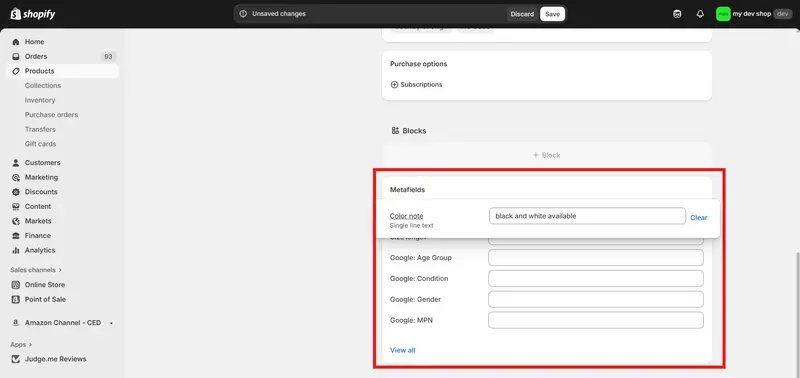Viewport: 800px width, 378px height.
Task: Click the green store avatar
Action: pos(723,14)
